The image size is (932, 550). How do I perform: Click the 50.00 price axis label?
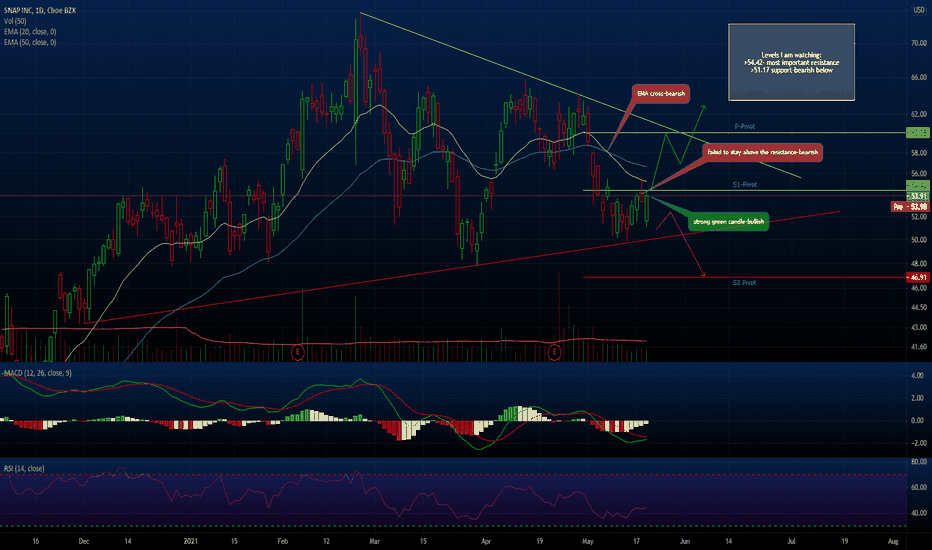[x=918, y=240]
